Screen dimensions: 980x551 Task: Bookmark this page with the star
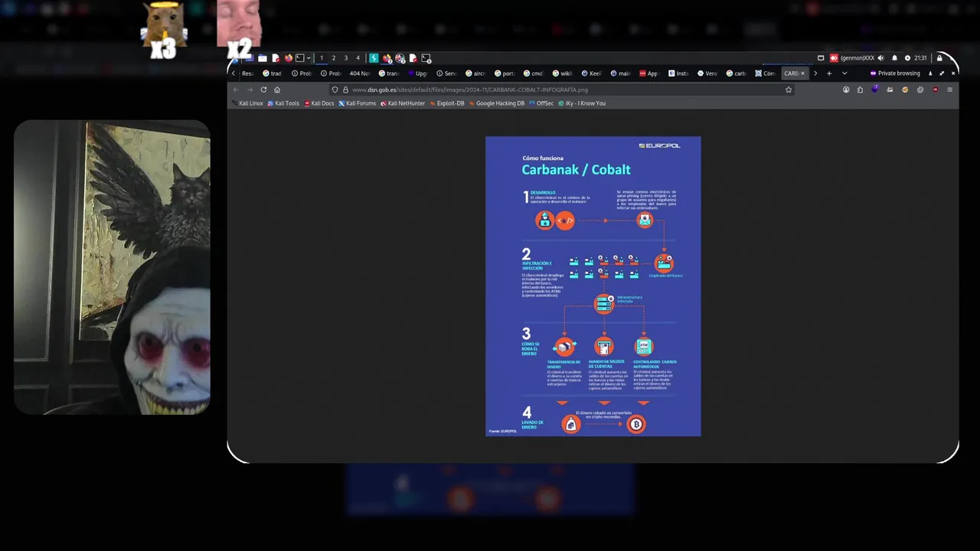click(x=789, y=90)
